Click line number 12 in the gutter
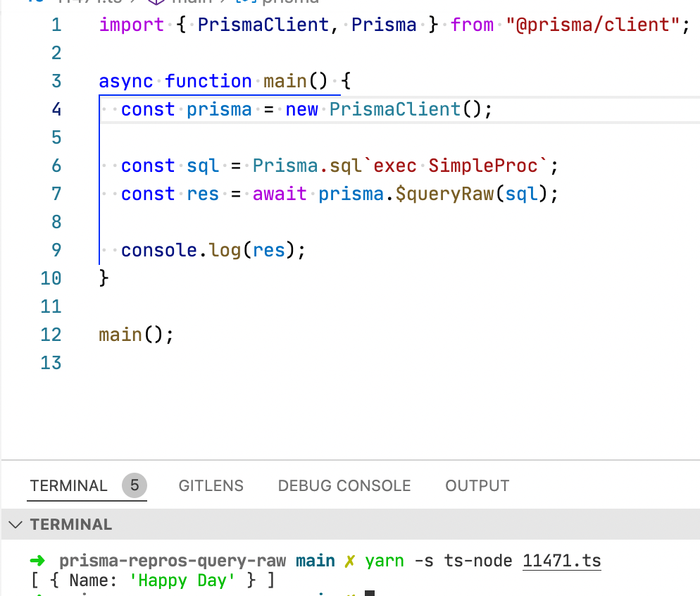This screenshot has height=596, width=700. click(51, 335)
